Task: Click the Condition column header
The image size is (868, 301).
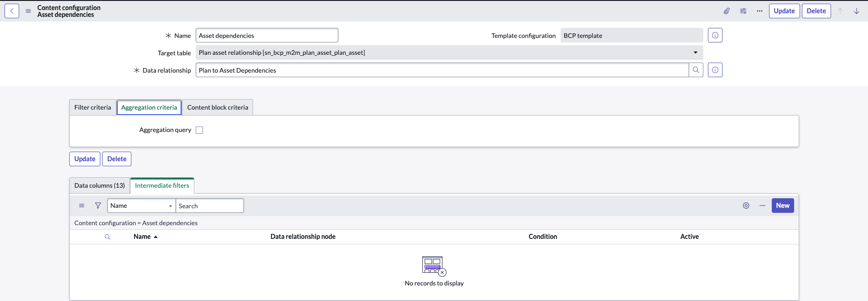Action: click(x=543, y=237)
